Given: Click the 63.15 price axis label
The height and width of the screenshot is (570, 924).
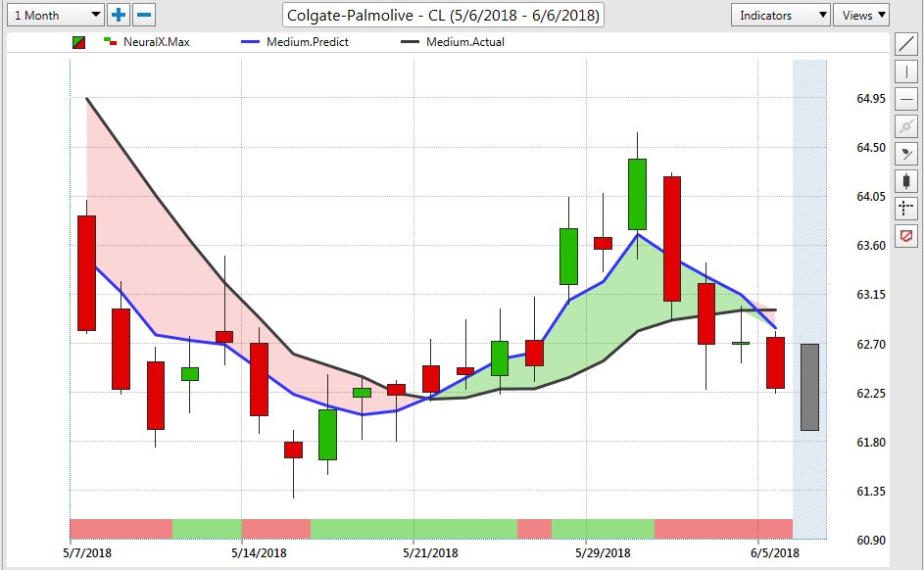Looking at the screenshot, I should tap(871, 294).
